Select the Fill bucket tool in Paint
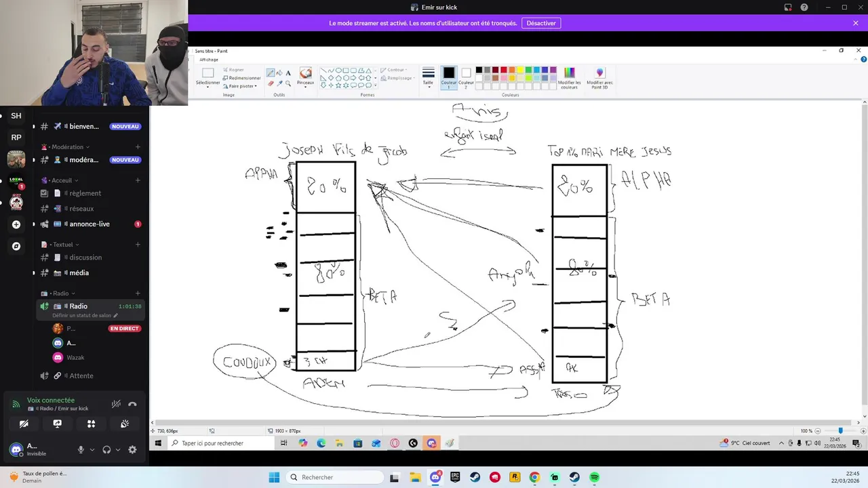The width and height of the screenshot is (868, 488). click(279, 73)
